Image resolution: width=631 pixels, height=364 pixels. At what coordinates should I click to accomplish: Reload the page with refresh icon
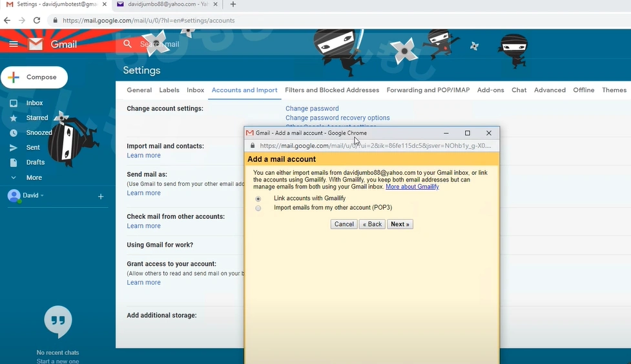click(x=37, y=21)
